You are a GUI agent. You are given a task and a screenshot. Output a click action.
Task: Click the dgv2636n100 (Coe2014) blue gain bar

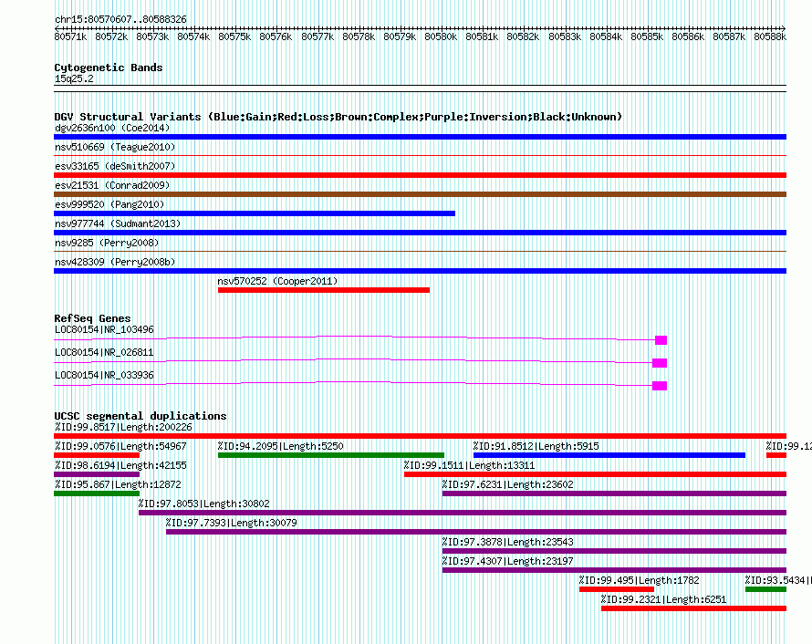(420, 137)
